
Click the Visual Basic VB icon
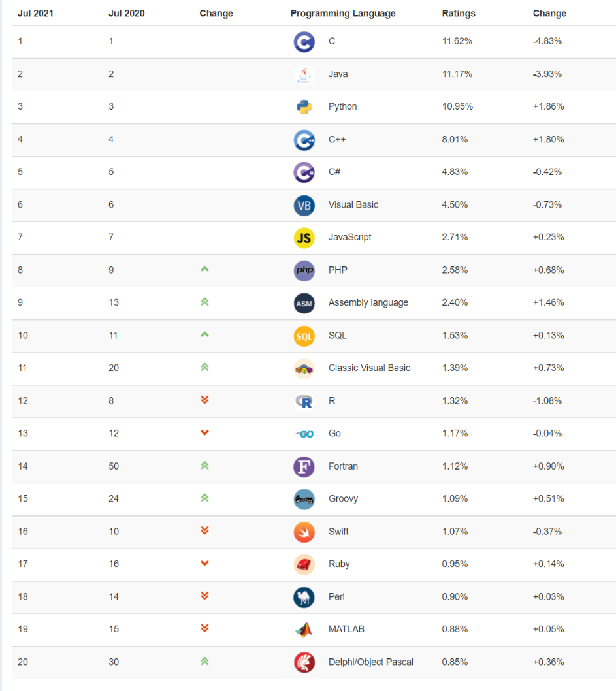pyautogui.click(x=304, y=205)
